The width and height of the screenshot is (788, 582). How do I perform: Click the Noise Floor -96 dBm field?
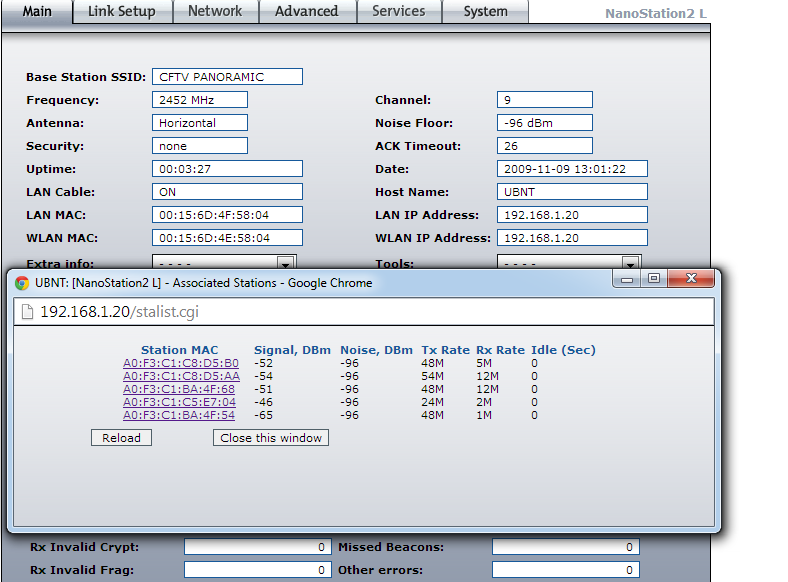click(545, 123)
